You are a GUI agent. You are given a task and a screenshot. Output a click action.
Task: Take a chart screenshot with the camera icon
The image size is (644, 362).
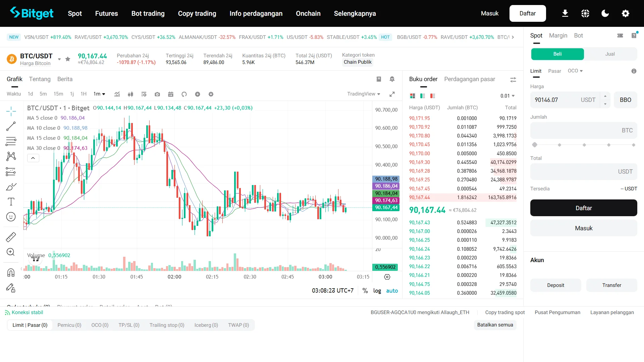tap(157, 94)
